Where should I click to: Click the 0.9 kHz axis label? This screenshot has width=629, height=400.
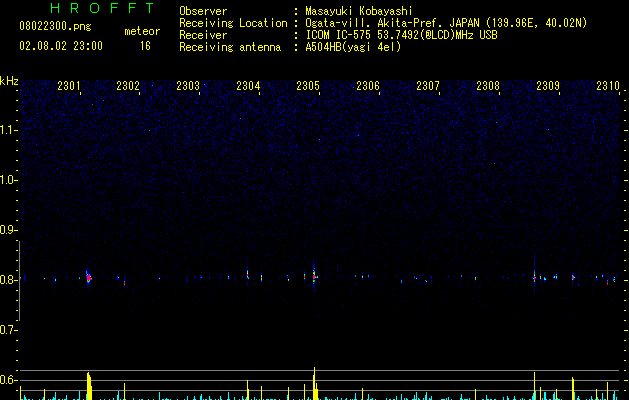tap(8, 230)
